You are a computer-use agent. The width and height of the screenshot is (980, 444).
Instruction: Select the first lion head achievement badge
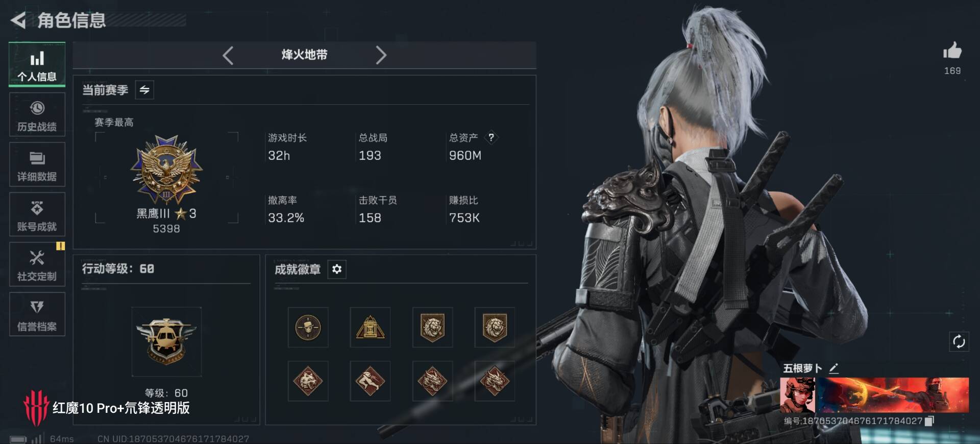(x=432, y=327)
